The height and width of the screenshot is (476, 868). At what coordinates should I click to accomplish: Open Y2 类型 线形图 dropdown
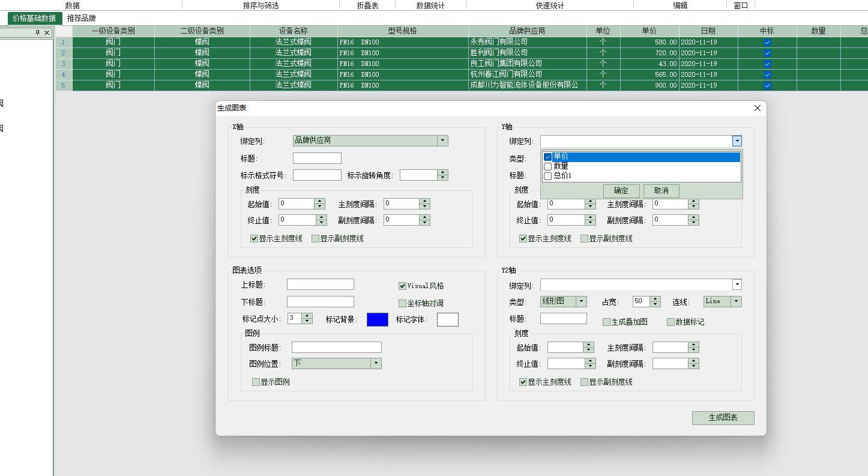coord(581,301)
